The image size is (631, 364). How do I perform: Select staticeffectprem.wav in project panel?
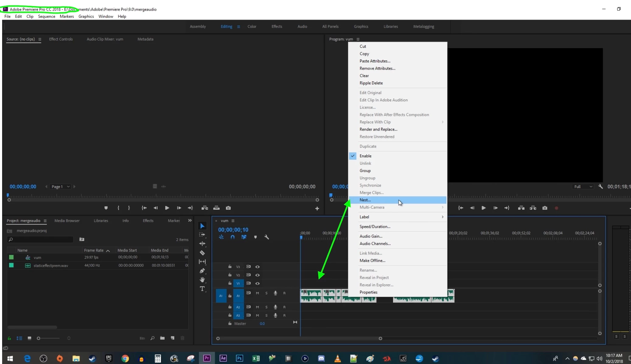51,266
